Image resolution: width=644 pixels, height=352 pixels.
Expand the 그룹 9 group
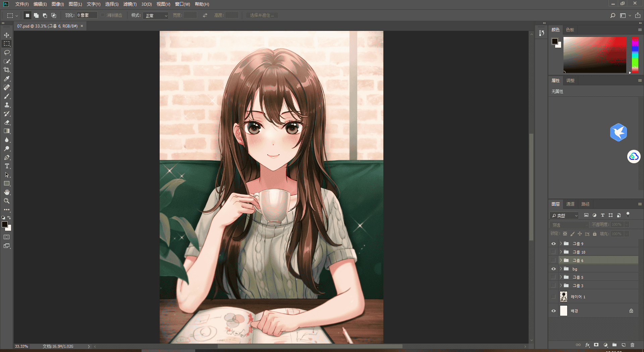point(560,244)
